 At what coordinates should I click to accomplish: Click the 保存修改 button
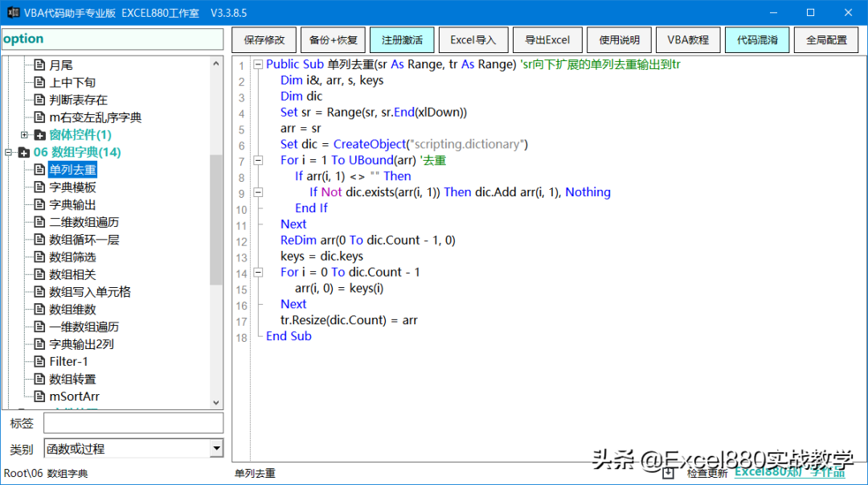pos(264,39)
